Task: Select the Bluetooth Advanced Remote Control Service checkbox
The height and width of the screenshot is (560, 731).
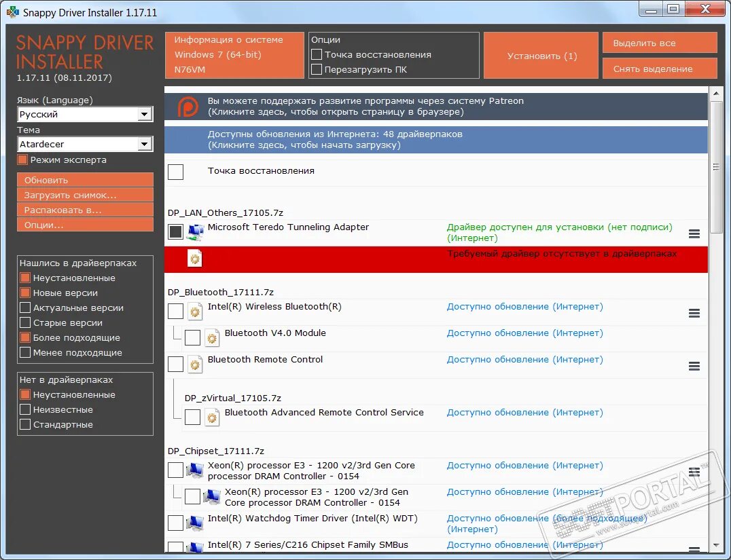Action: (192, 417)
